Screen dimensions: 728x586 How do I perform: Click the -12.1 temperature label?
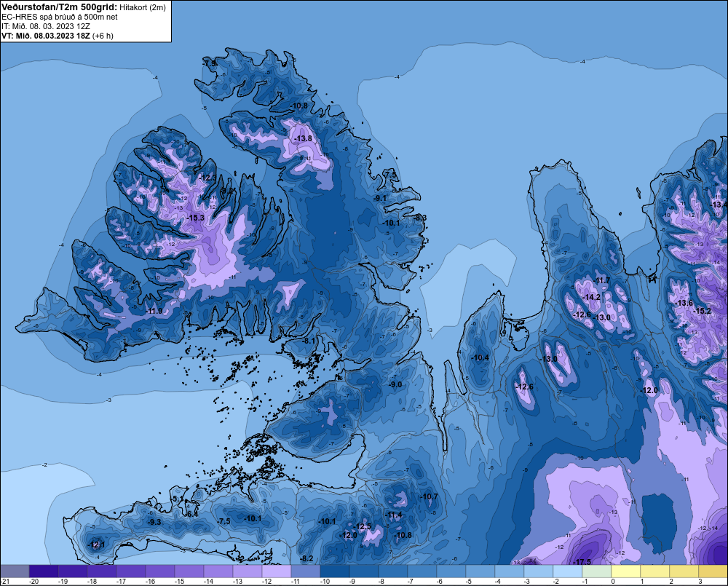point(97,545)
